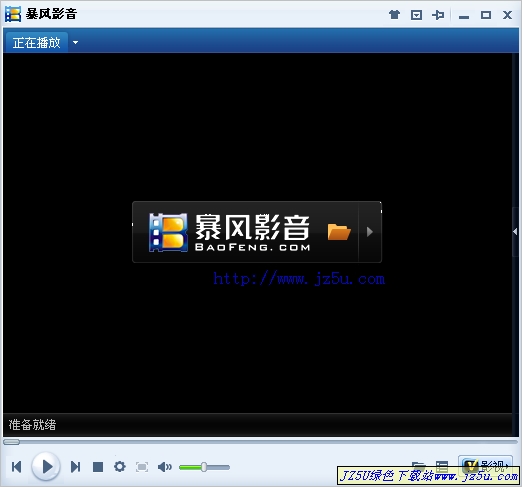This screenshot has width=522, height=487.
Task: Mute audio with the speaker icon
Action: pos(165,467)
